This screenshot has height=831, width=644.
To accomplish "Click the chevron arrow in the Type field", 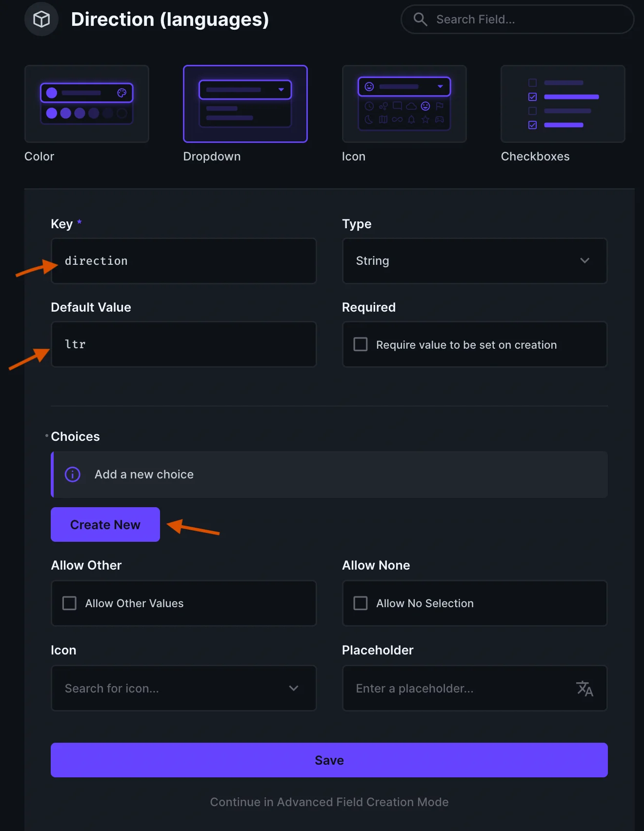I will point(584,261).
